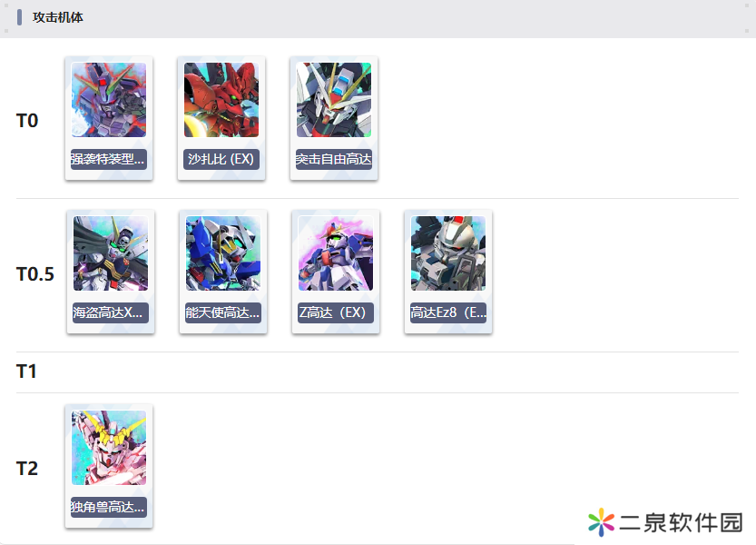Click the T0.5 tier label
The image size is (756, 545).
coord(35,274)
